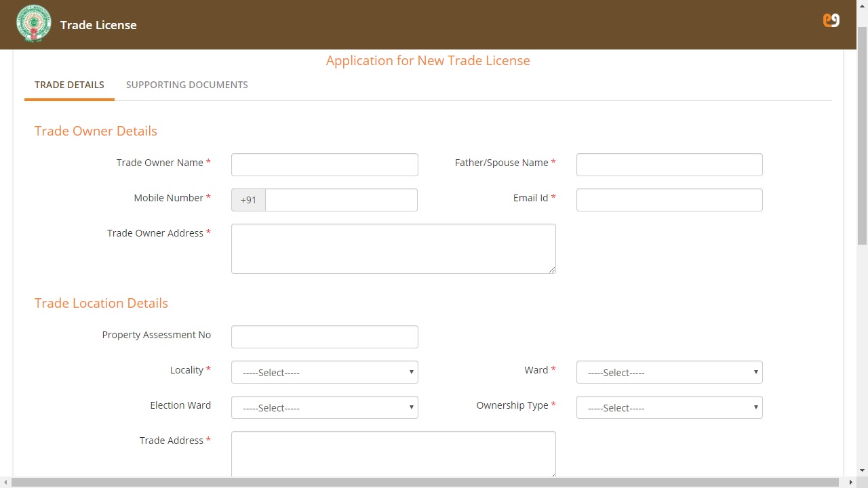Click the Email Id field
This screenshot has height=488, width=868.
(669, 200)
